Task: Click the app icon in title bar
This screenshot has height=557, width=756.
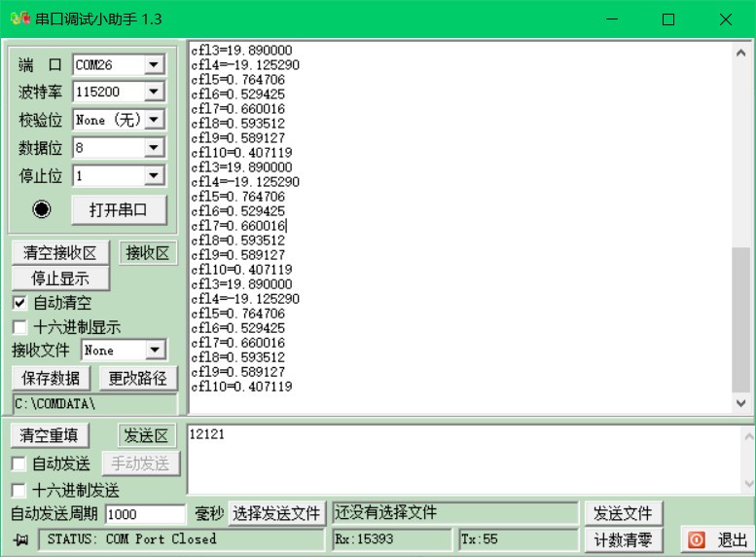Action: tap(20, 19)
